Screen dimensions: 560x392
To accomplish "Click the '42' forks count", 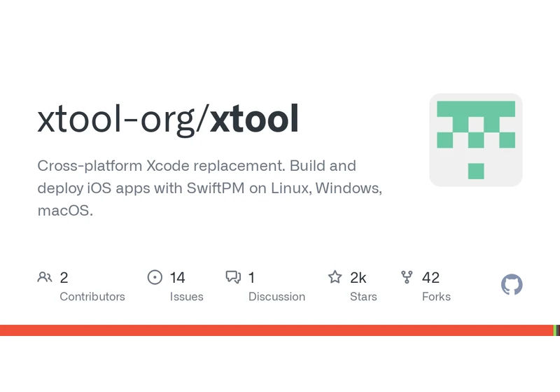I will point(430,278).
